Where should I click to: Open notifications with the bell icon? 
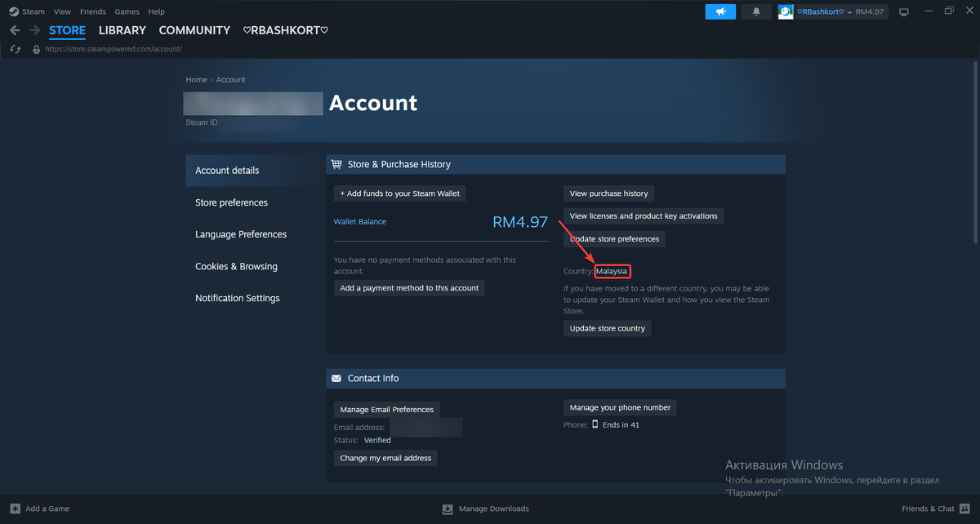756,11
